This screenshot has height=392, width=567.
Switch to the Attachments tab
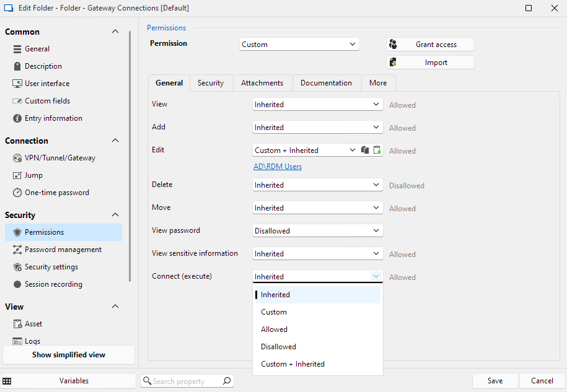[262, 83]
